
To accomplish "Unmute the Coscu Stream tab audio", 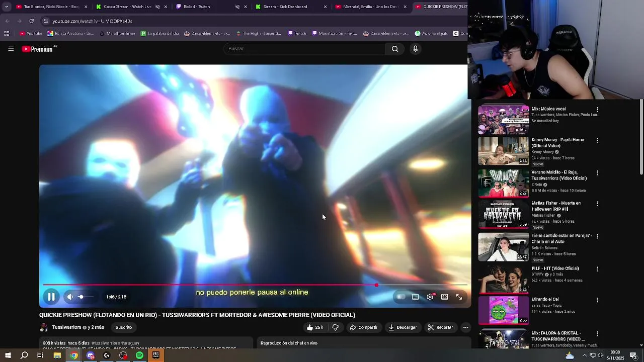I will [157, 7].
